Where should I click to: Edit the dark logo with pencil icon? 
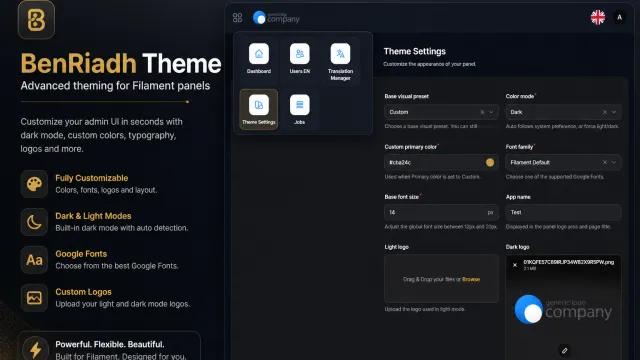click(564, 350)
